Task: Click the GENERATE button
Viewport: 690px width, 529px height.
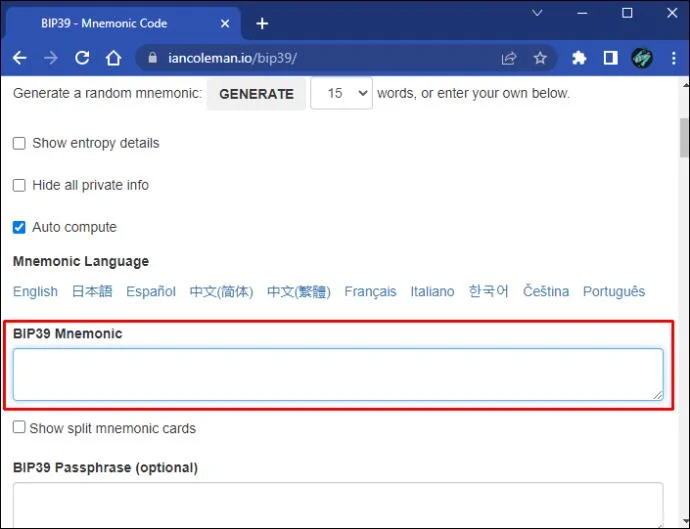Action: [x=256, y=94]
